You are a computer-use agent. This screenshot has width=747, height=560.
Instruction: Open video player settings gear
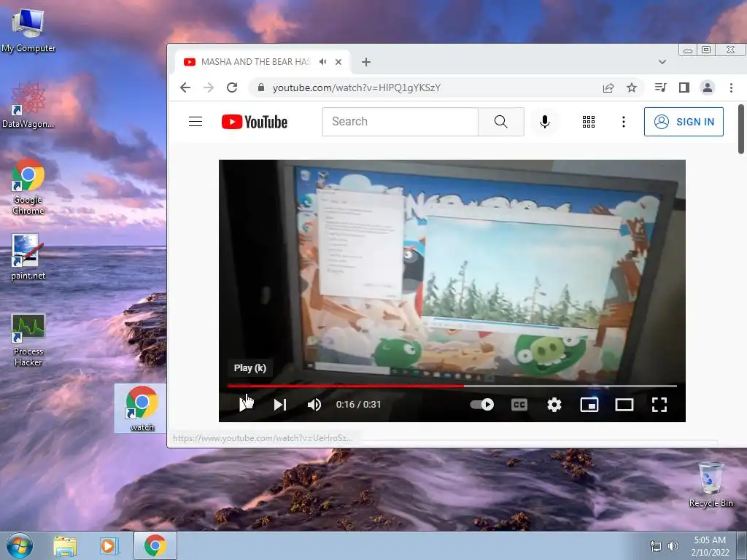pyautogui.click(x=554, y=405)
